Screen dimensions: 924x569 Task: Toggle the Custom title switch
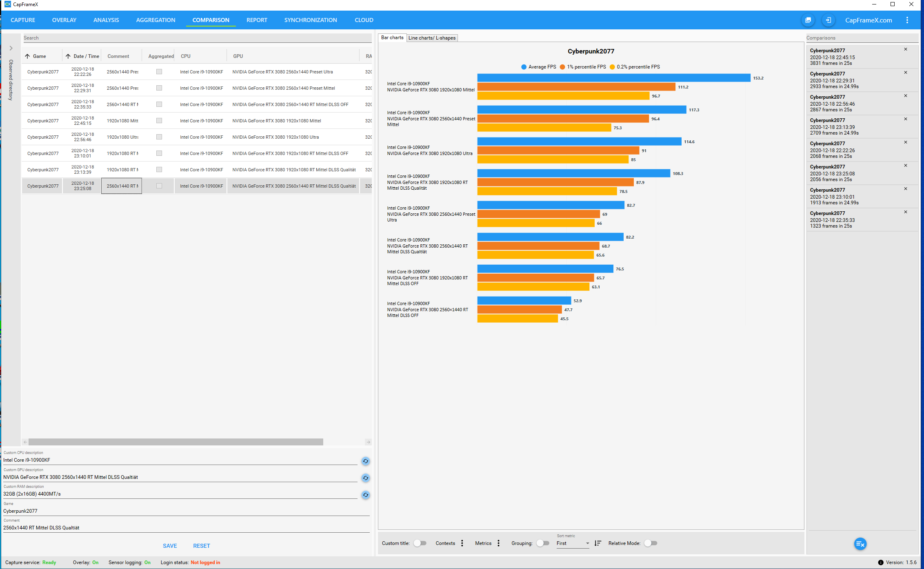tap(420, 543)
